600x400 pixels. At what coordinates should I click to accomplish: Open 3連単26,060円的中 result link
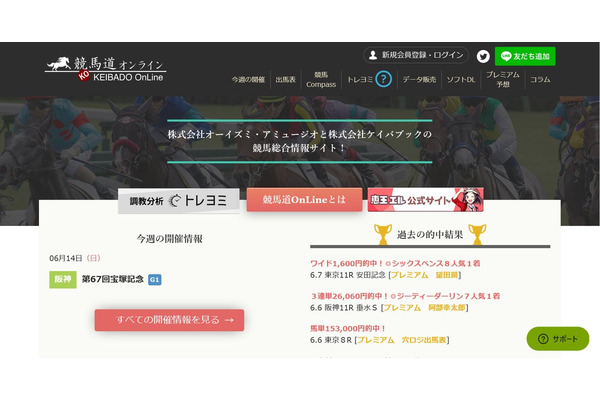click(405, 296)
